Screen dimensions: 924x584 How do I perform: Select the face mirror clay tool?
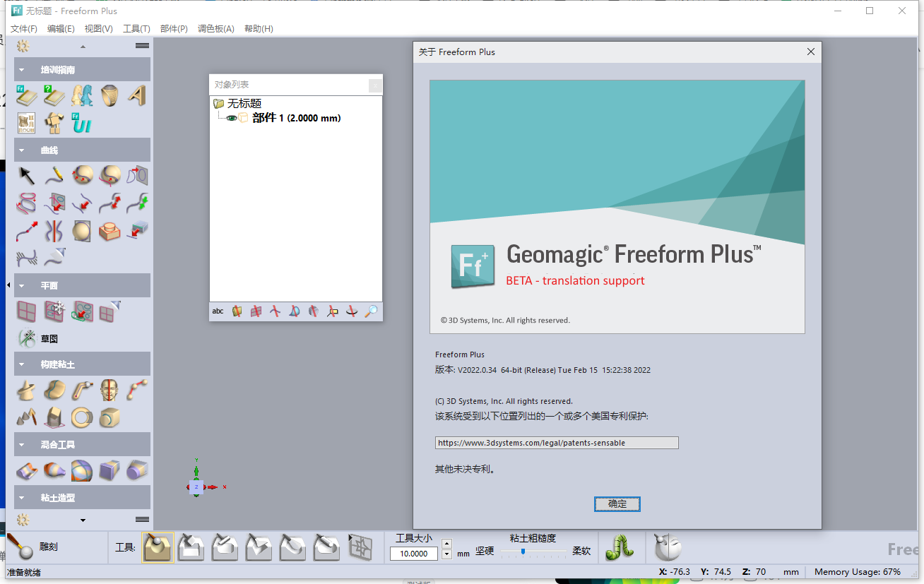click(x=109, y=390)
